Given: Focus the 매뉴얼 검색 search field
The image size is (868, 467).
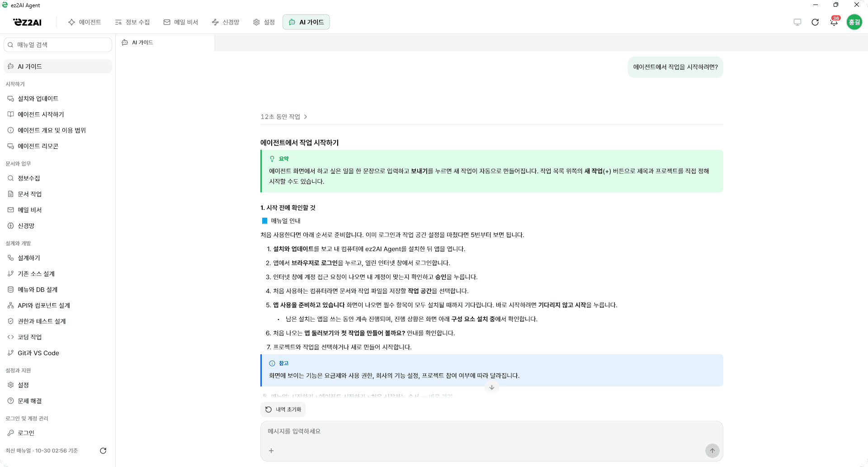Looking at the screenshot, I should (58, 45).
